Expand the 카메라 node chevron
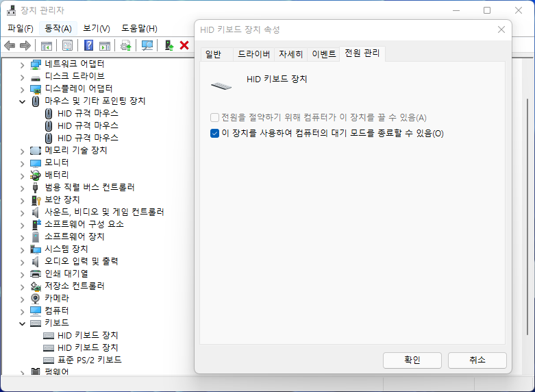535x392 pixels. 22,299
